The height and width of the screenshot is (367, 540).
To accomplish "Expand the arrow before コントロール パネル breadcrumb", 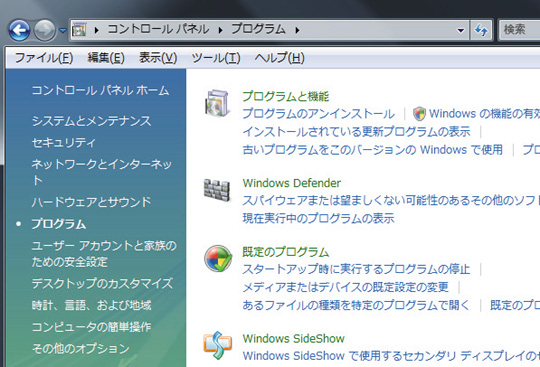I will tap(97, 30).
